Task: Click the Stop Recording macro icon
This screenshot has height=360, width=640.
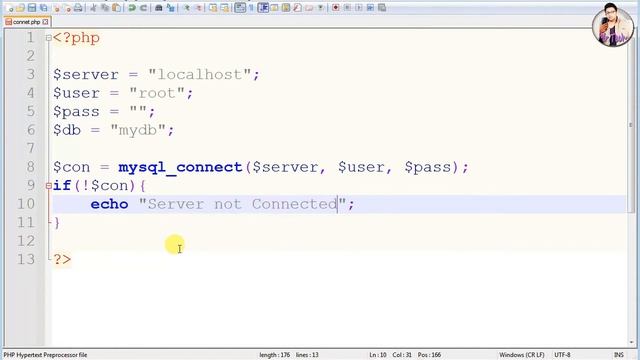Action: [x=347, y=8]
